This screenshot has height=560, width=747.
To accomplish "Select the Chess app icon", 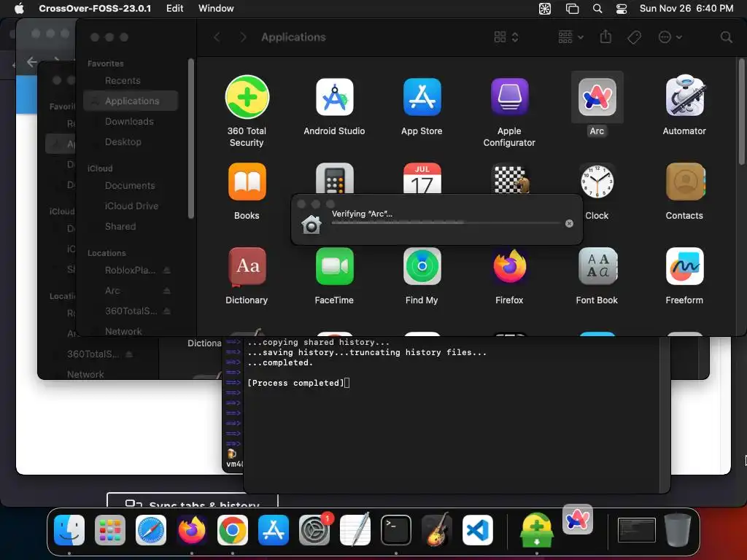I will click(x=510, y=178).
